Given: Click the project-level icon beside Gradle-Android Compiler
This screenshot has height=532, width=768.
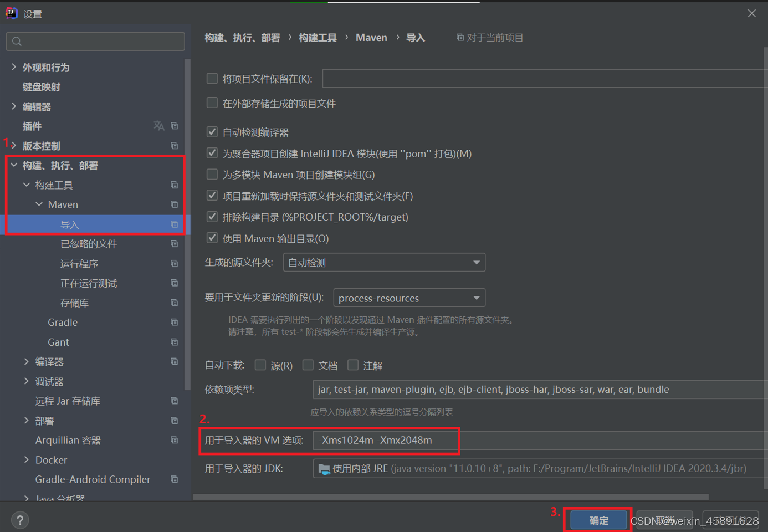Looking at the screenshot, I should [x=174, y=479].
